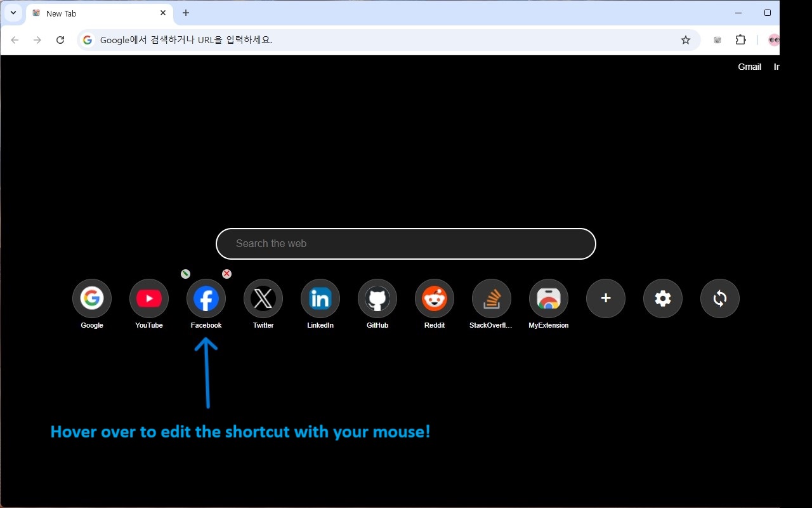Go back to previous page
The image size is (812, 508).
point(15,40)
